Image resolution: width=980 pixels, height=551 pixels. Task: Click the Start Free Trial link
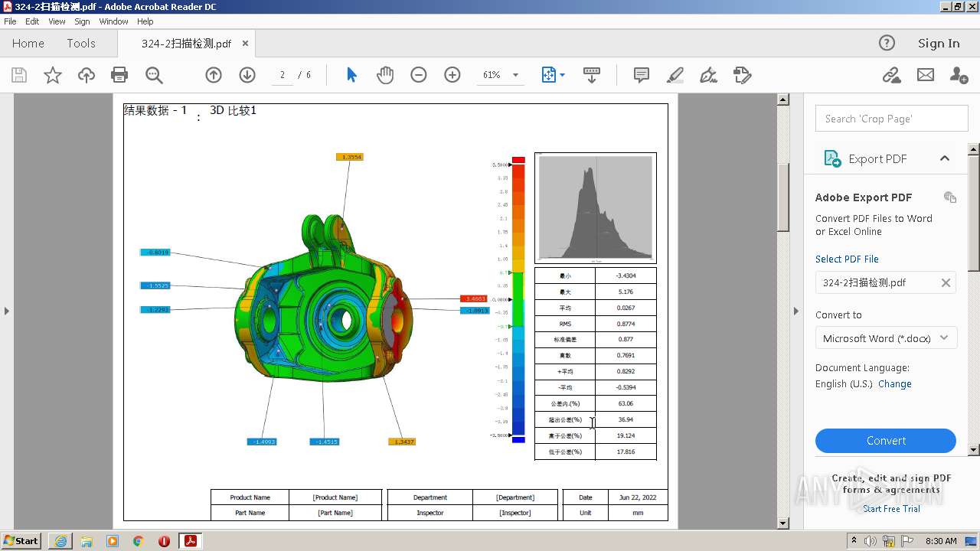tap(891, 509)
